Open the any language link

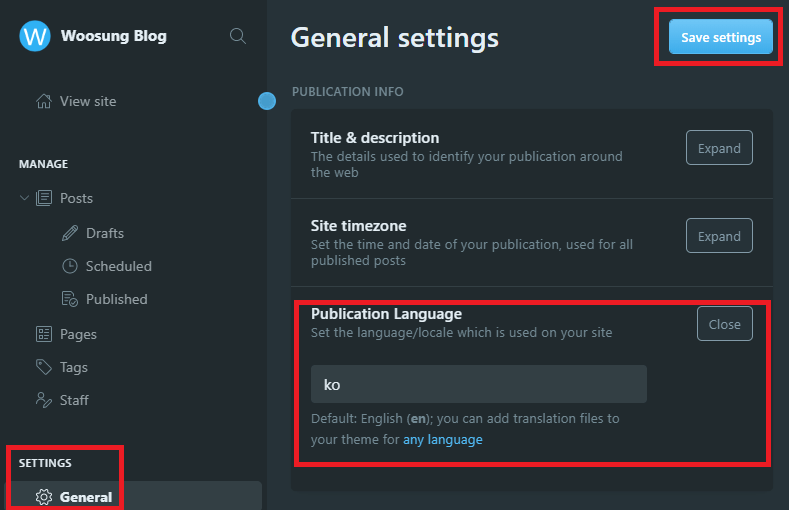click(442, 439)
